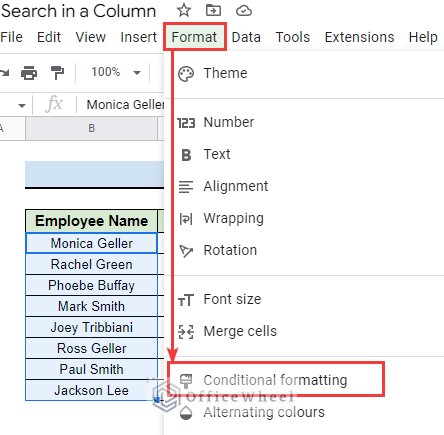Click the redo arrow icon
This screenshot has height=435, width=444.
click(5, 72)
